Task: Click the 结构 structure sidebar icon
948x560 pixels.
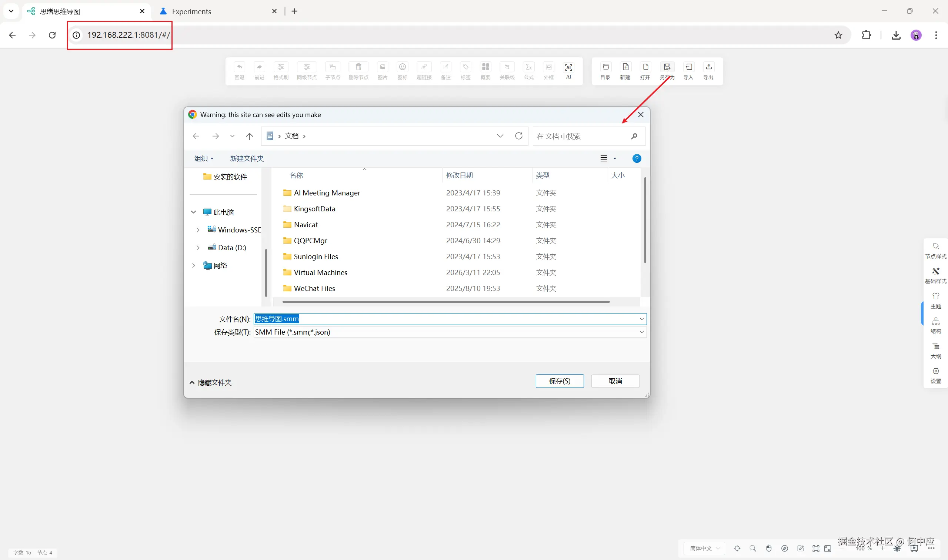Action: 935,325
